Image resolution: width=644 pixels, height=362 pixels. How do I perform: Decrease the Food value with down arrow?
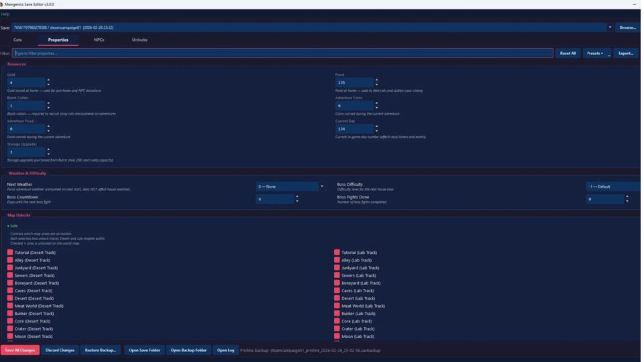(x=376, y=85)
